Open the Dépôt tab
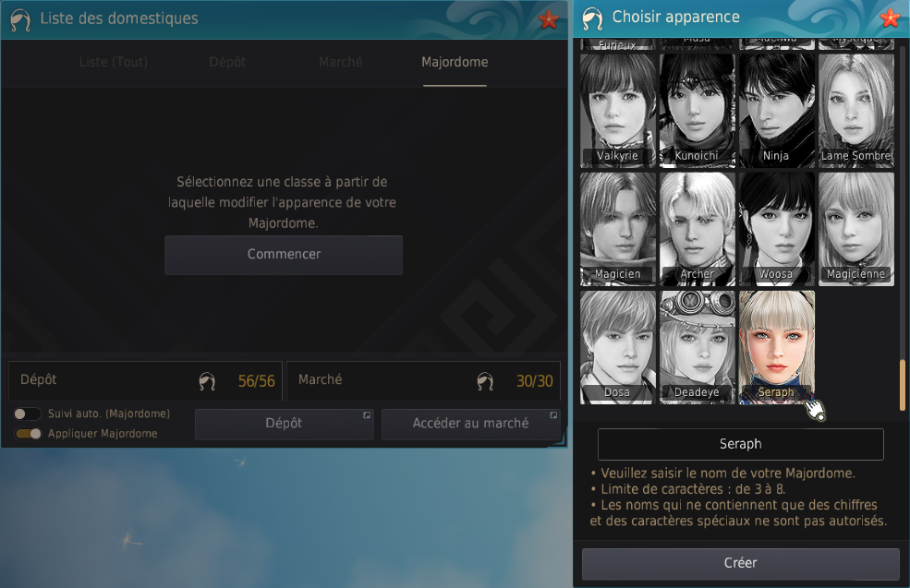 227,62
